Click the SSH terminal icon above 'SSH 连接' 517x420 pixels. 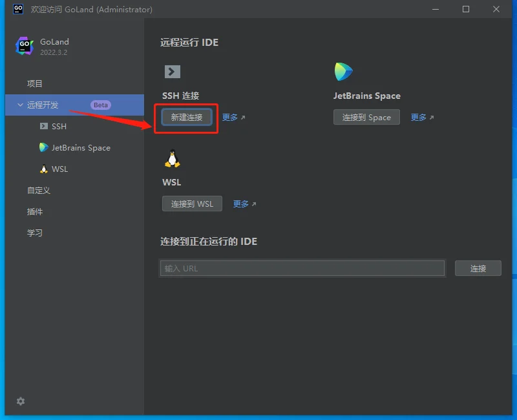click(x=173, y=72)
